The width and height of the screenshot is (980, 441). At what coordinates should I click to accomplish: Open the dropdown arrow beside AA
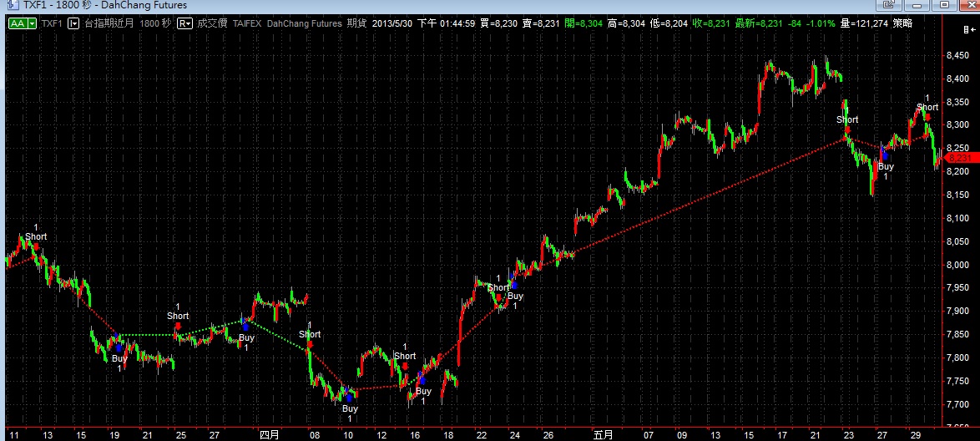(x=32, y=23)
